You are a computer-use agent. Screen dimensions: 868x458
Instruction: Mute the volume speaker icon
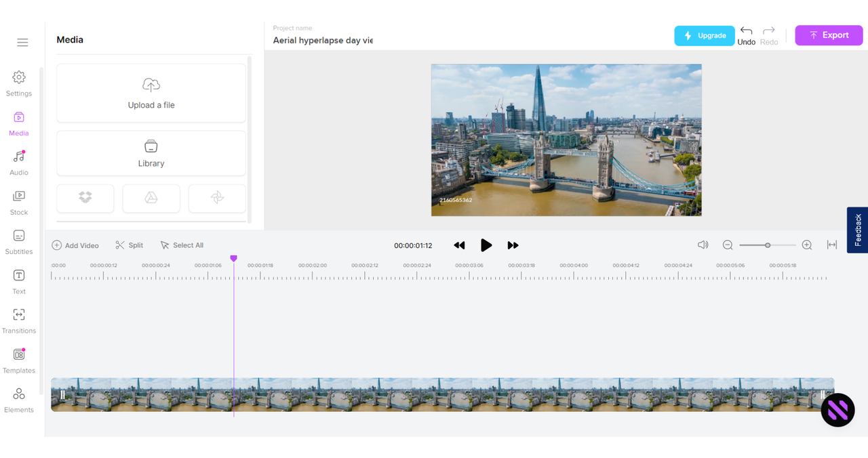tap(703, 245)
